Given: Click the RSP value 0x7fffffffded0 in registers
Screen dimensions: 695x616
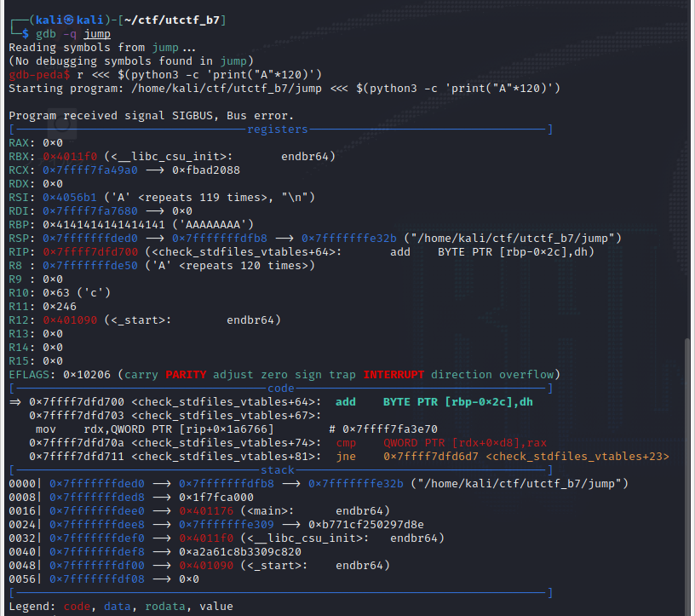Looking at the screenshot, I should tap(90, 239).
